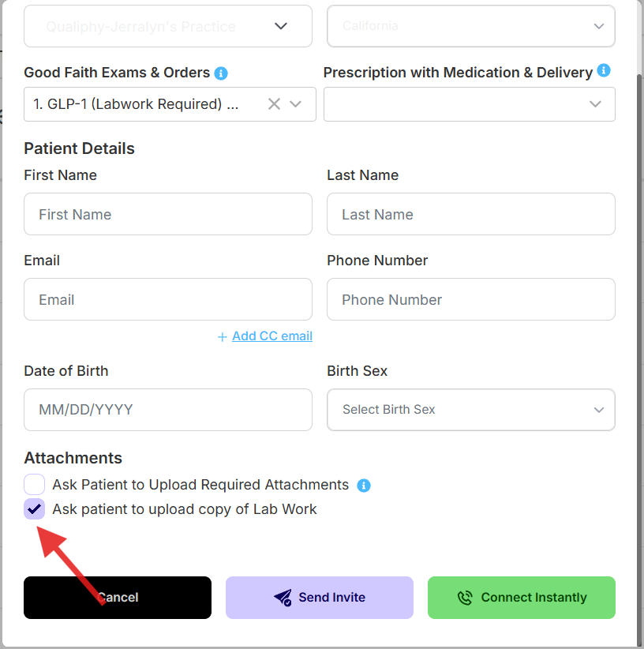Screen dimensions: 644x649
Task: Click the Required Attachments info icon
Action: [x=363, y=486]
